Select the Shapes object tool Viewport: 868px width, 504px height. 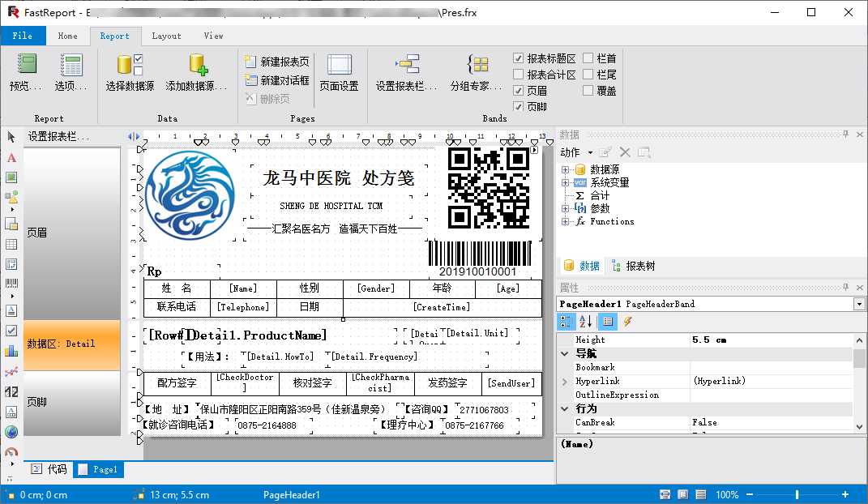pyautogui.click(x=11, y=197)
